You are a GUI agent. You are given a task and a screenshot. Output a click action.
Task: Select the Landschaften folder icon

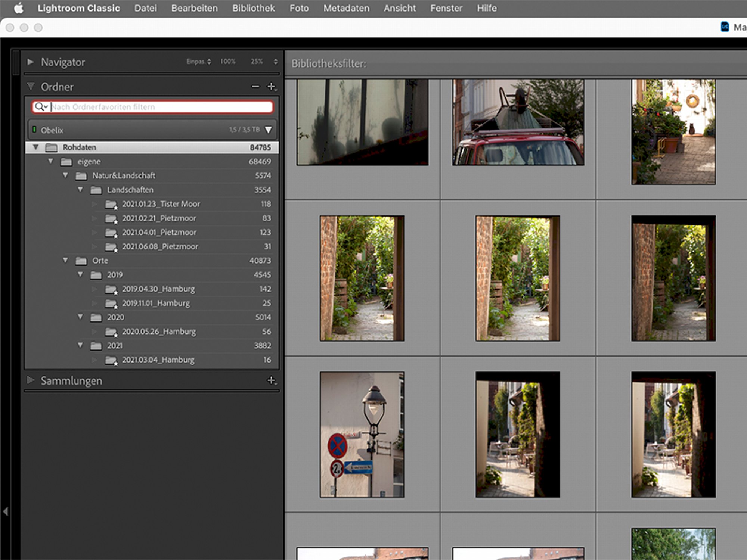click(96, 190)
